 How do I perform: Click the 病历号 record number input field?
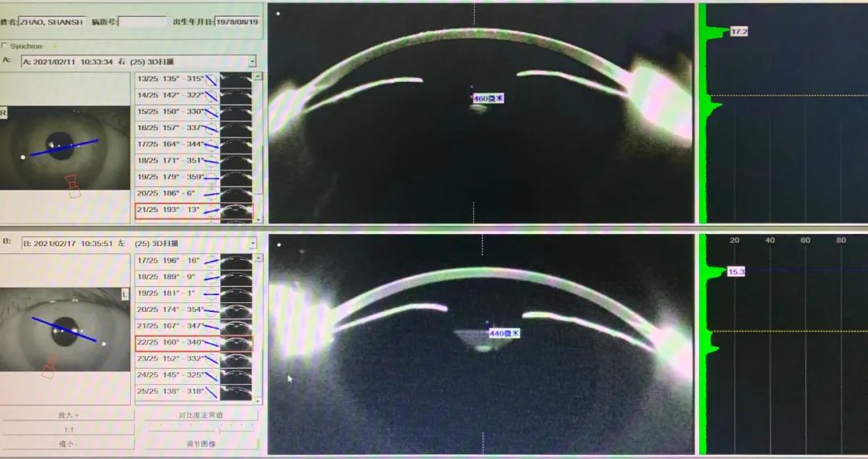point(142,22)
